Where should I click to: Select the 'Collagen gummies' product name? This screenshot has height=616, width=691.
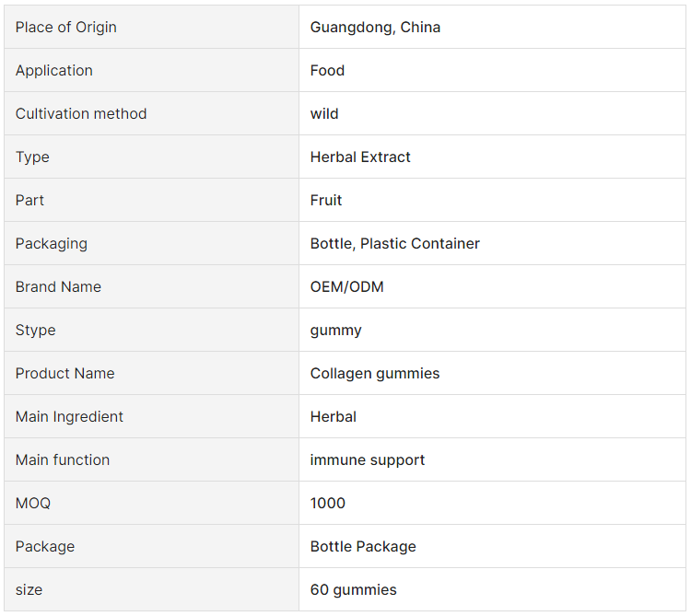click(x=375, y=374)
